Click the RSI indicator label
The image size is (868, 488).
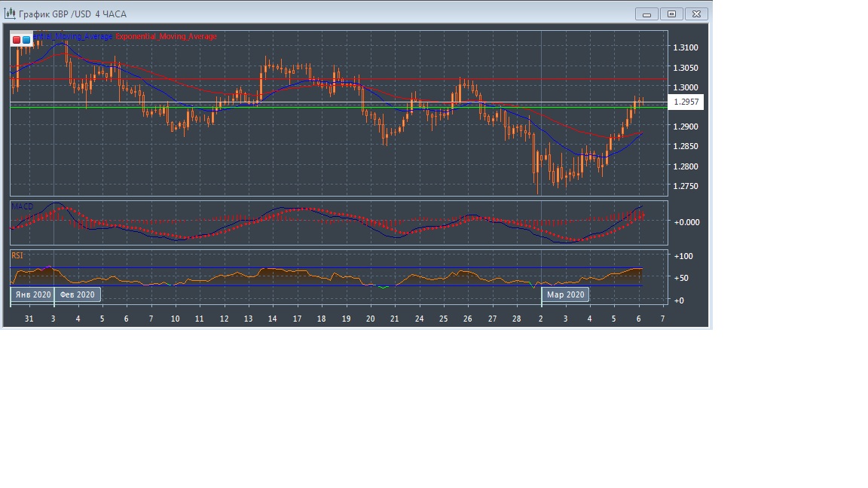[x=17, y=256]
